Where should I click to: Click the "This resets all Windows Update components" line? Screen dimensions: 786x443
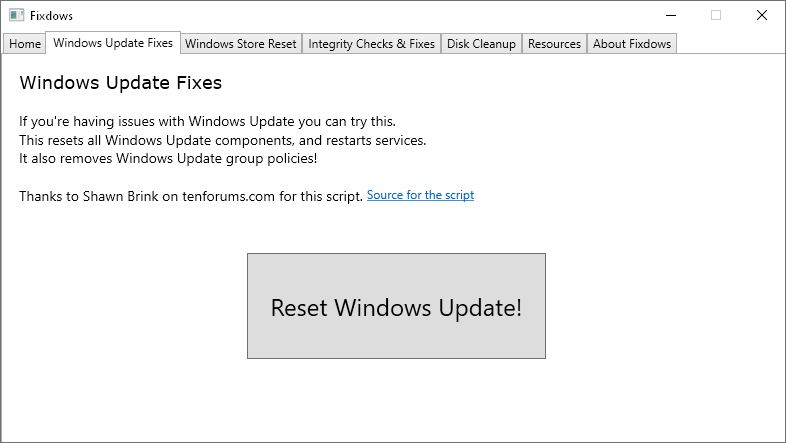click(x=222, y=140)
